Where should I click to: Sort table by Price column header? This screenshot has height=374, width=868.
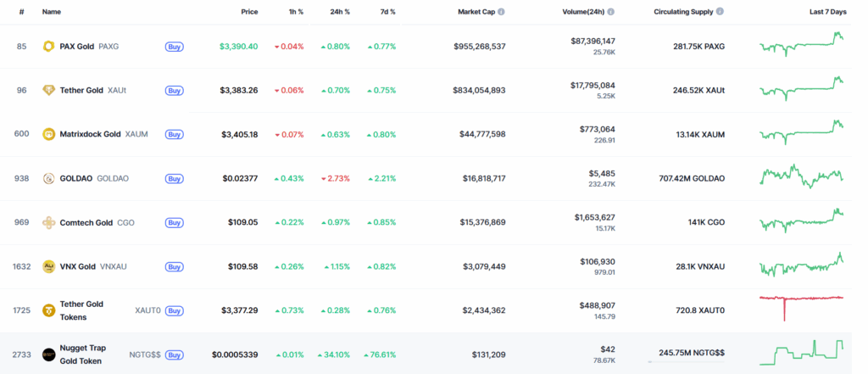point(249,12)
